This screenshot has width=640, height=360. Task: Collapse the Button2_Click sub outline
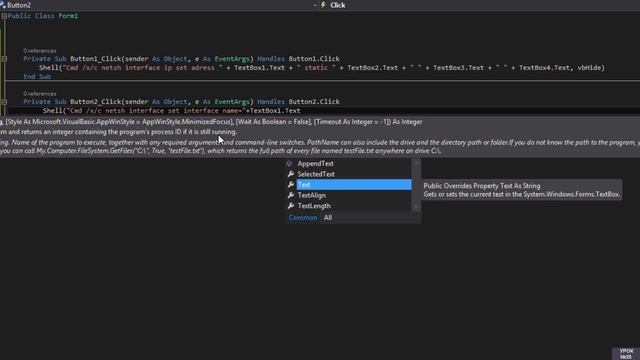click(4, 102)
